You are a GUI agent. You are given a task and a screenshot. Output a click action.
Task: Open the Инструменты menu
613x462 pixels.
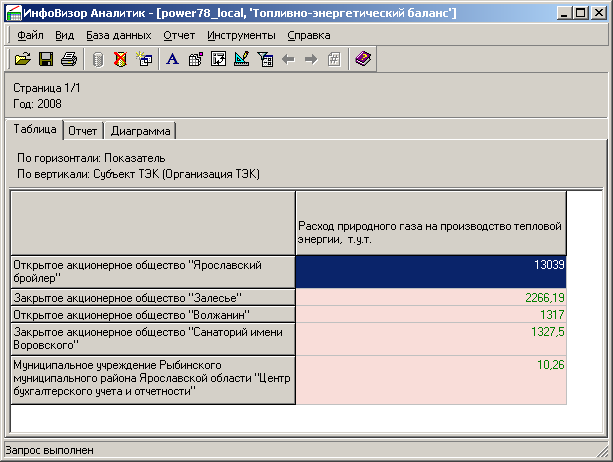pyautogui.click(x=241, y=35)
